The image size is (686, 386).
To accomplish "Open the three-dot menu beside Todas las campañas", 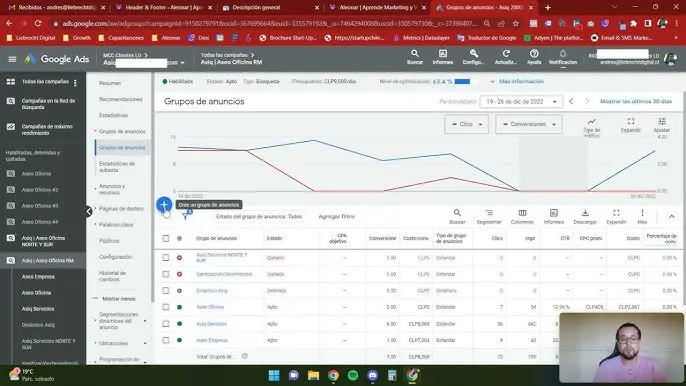I will click(75, 82).
